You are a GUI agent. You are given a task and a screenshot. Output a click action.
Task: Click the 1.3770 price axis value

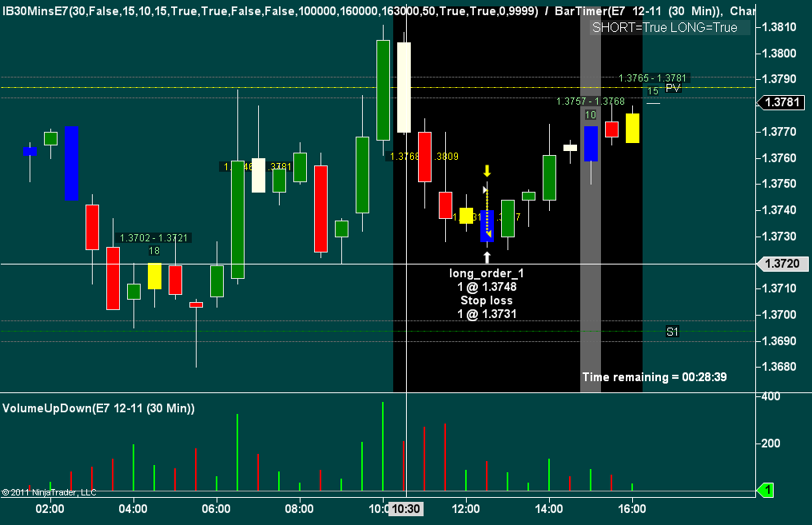point(779,132)
